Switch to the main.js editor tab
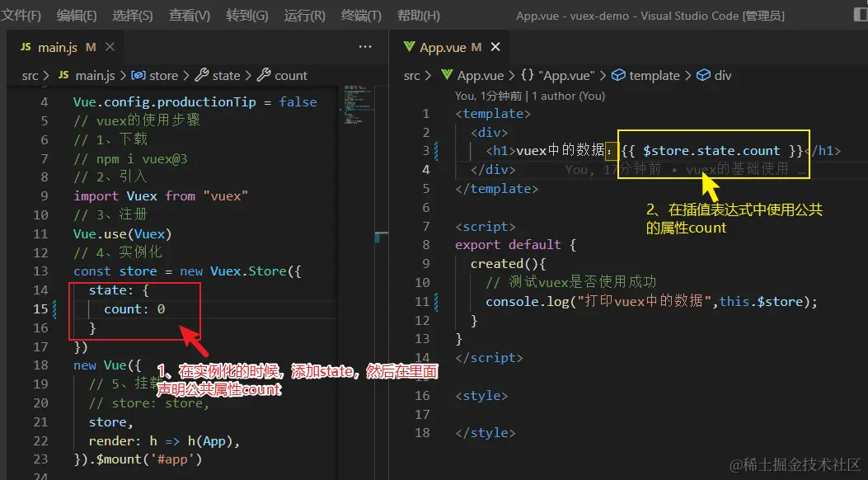 (x=65, y=47)
